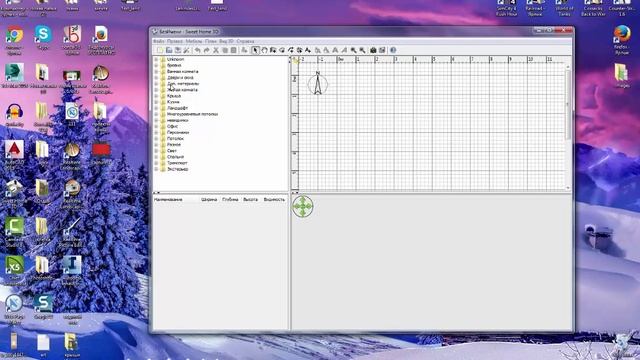640x360 pixels.
Task: Undo the last action
Action: tap(198, 50)
